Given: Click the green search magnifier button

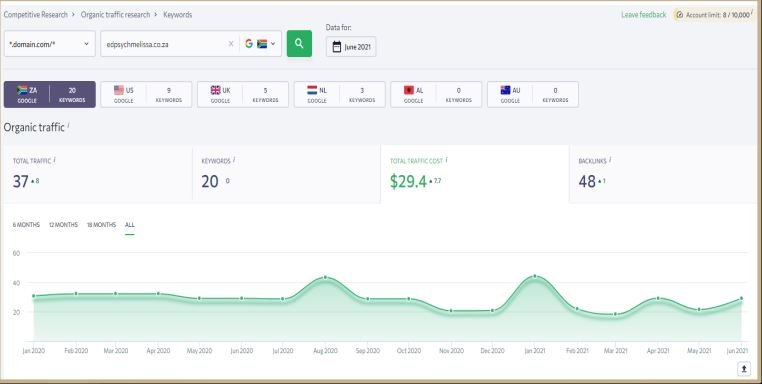Looking at the screenshot, I should point(299,44).
